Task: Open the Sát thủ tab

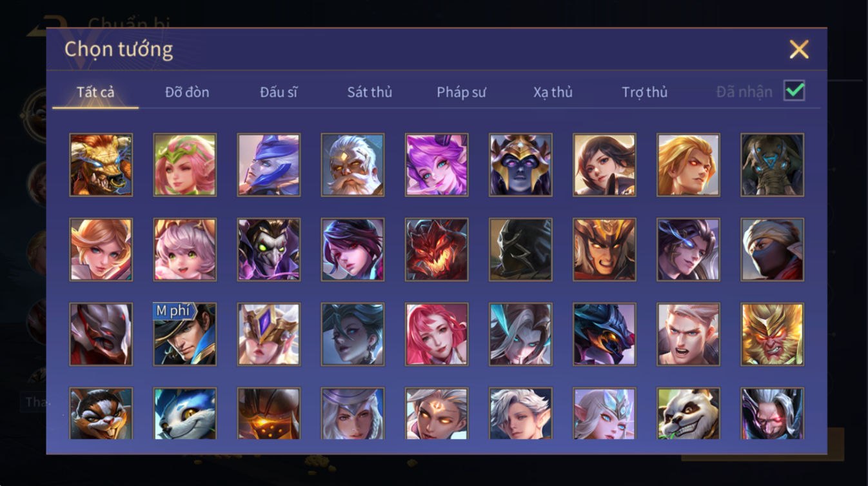Action: [x=370, y=92]
